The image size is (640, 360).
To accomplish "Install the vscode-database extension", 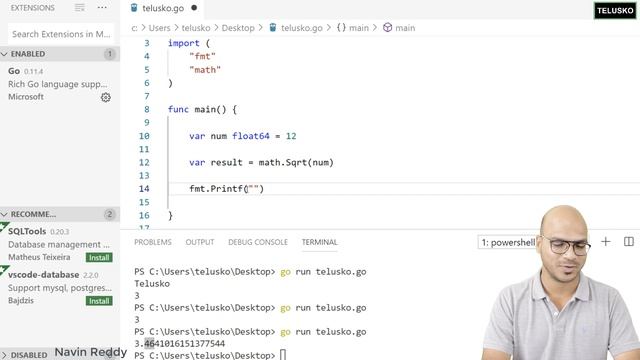I will tap(99, 301).
